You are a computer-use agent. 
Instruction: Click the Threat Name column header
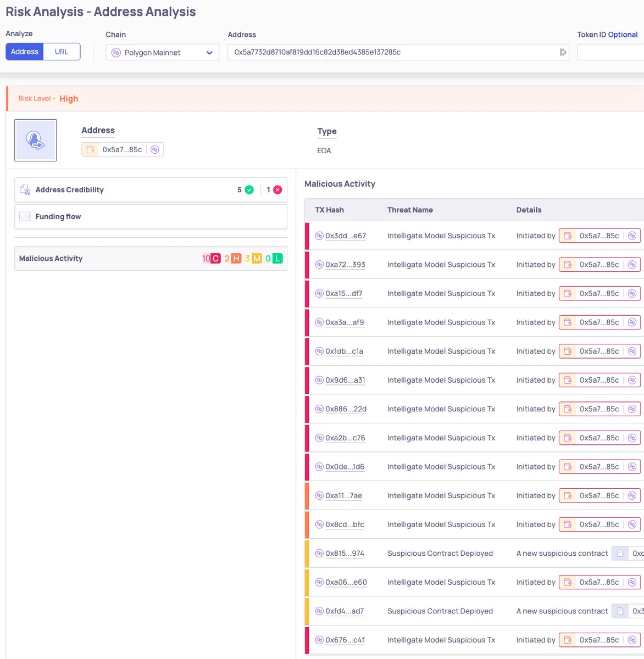pos(410,210)
